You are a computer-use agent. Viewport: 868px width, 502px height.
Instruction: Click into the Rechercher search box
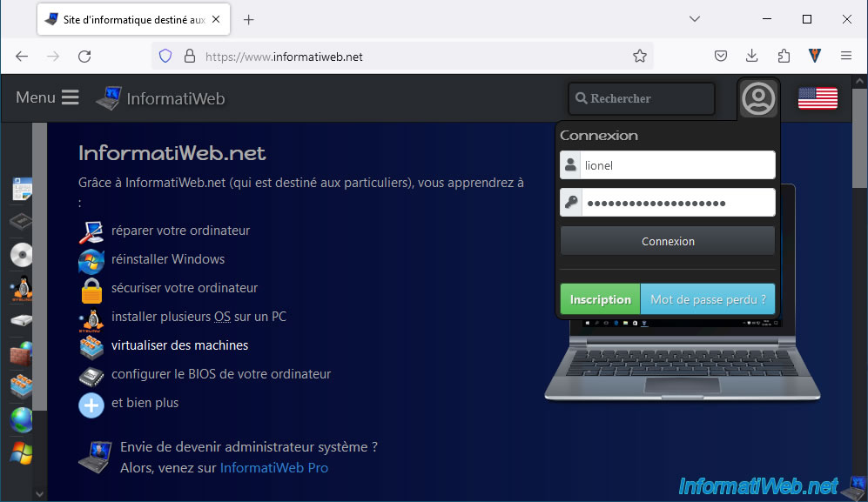click(x=642, y=98)
